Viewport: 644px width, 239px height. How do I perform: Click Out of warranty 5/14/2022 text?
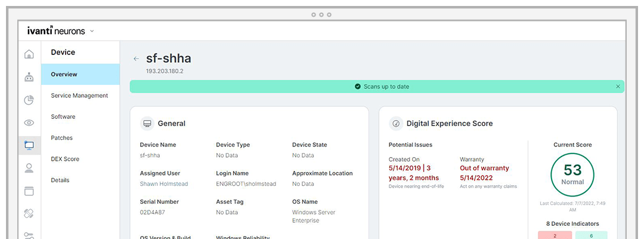point(484,173)
